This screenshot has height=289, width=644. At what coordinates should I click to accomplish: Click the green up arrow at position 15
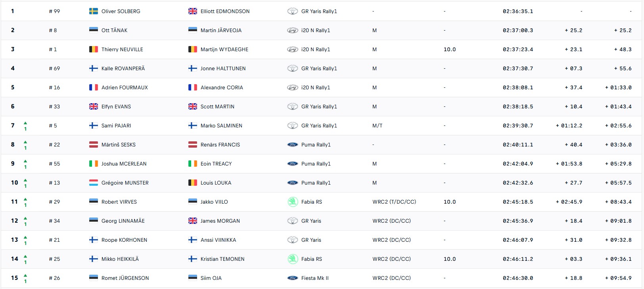(x=25, y=275)
